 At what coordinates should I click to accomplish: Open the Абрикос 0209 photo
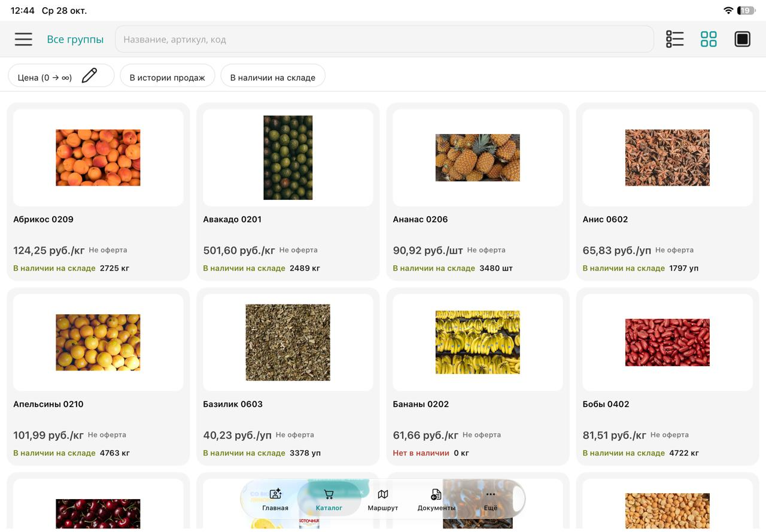click(98, 157)
